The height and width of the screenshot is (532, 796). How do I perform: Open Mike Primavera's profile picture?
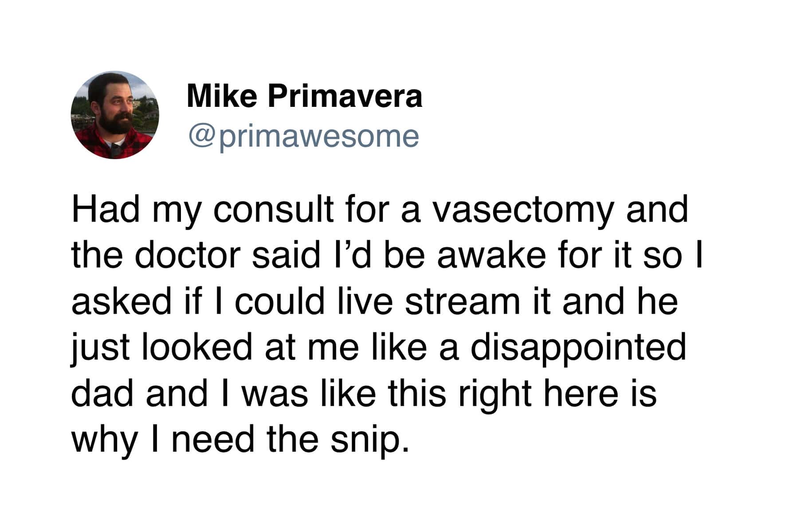(x=115, y=115)
